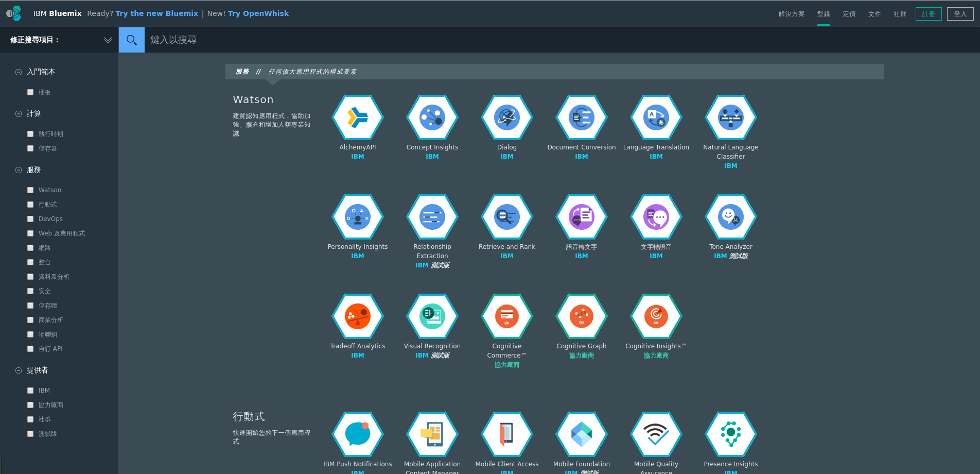Image resolution: width=980 pixels, height=474 pixels.
Task: Open the Cognitive Commerce service icon
Action: click(x=507, y=316)
